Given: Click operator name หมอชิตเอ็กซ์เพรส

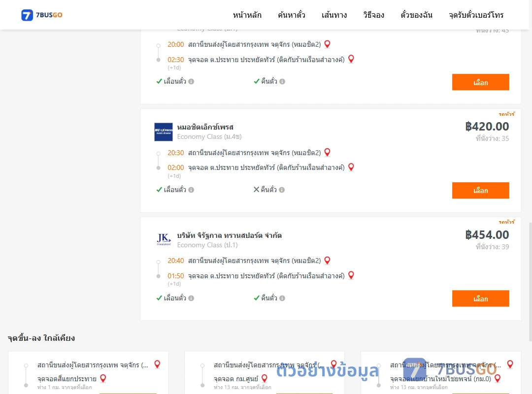Looking at the screenshot, I should [x=205, y=127].
